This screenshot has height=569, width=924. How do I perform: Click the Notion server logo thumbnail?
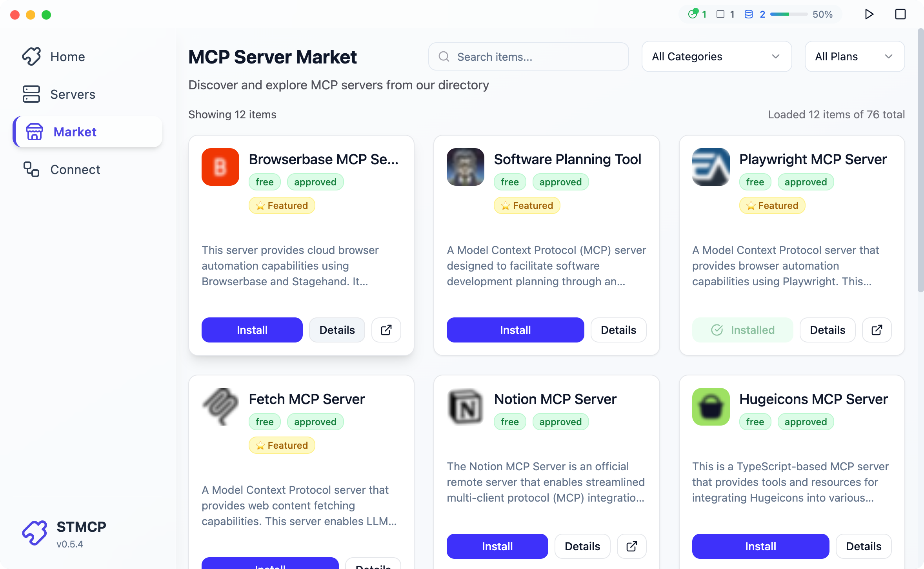[466, 407]
